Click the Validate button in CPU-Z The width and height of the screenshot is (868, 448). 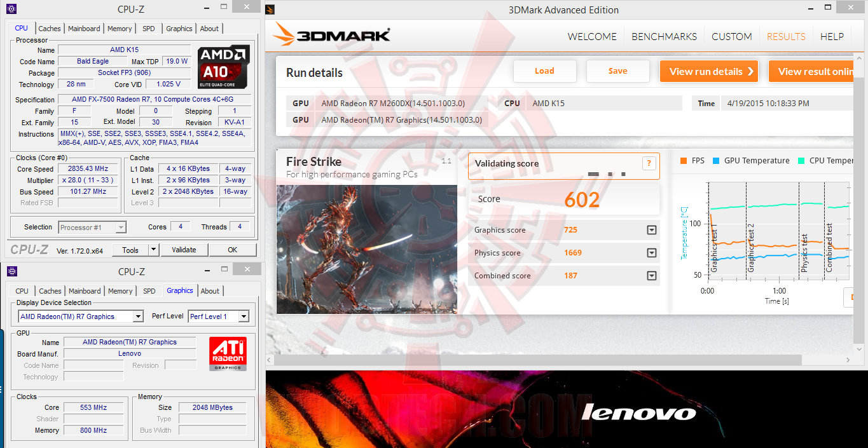pyautogui.click(x=184, y=250)
